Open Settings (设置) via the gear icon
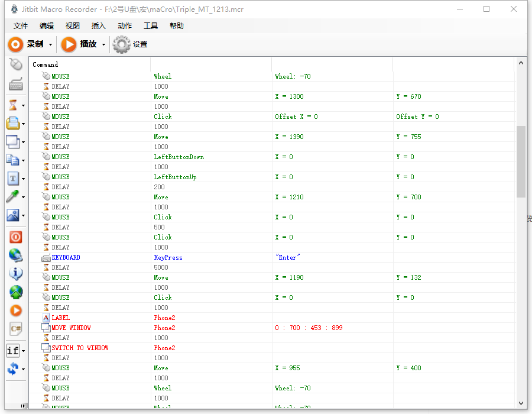This screenshot has width=532, height=414. 130,44
